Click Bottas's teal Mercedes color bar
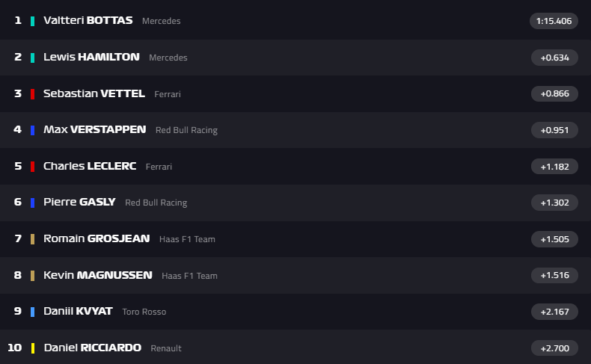The height and width of the screenshot is (364, 591). click(x=33, y=22)
